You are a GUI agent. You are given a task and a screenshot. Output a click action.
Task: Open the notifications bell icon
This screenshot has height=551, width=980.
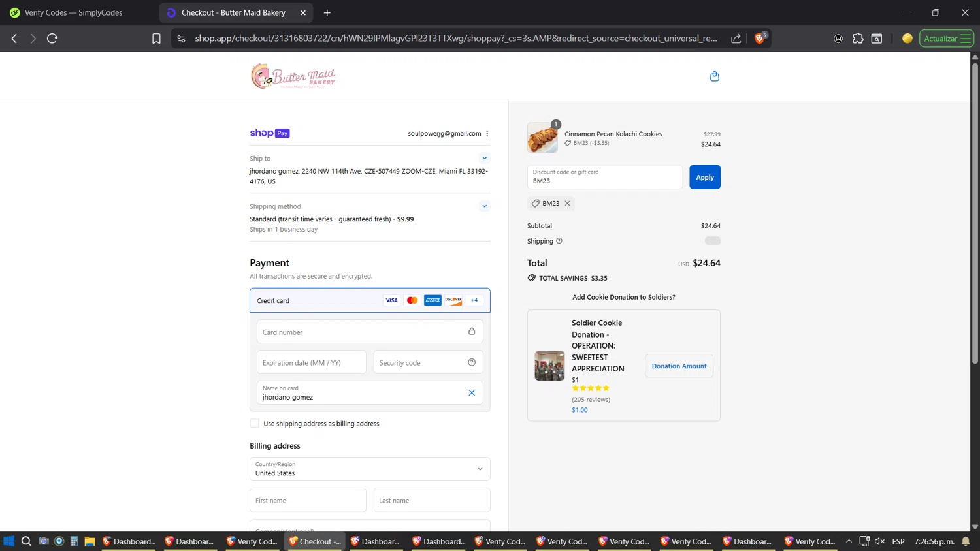tap(966, 541)
